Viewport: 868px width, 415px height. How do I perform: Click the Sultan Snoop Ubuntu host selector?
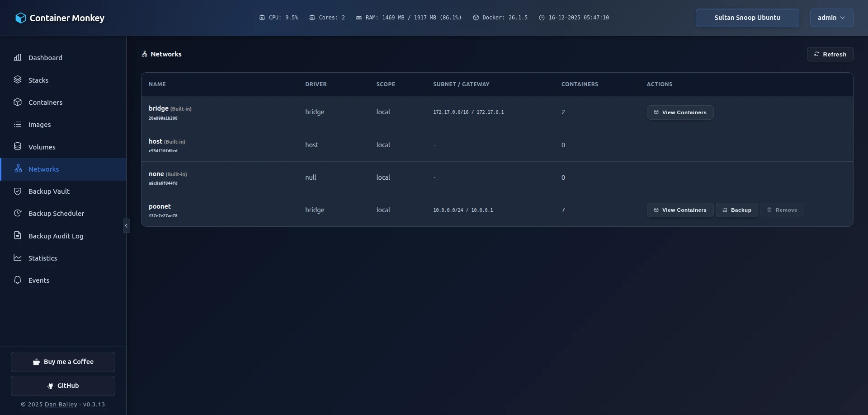pyautogui.click(x=747, y=18)
